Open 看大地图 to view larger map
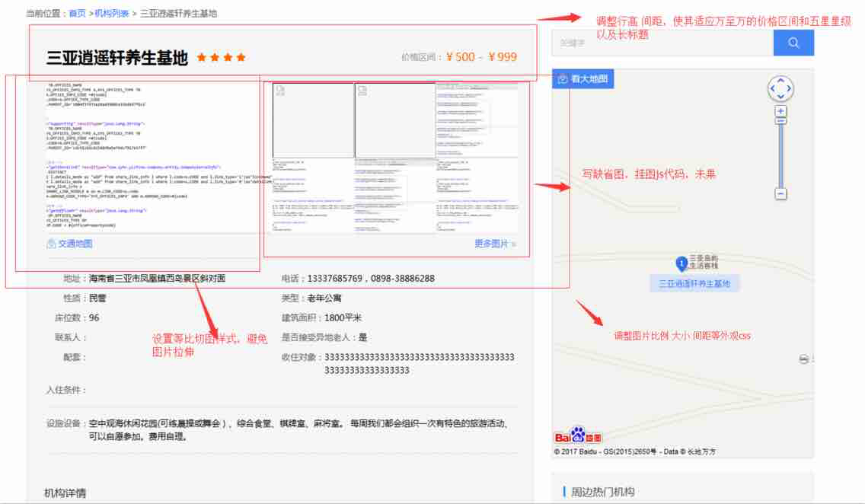Image resolution: width=865 pixels, height=504 pixels. (x=584, y=79)
